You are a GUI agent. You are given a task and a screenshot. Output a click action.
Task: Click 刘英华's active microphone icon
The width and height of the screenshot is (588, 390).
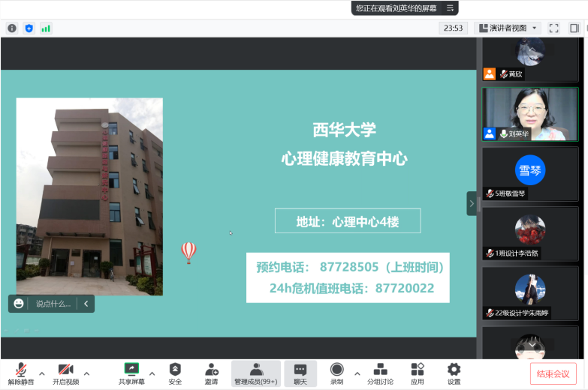[x=504, y=133]
